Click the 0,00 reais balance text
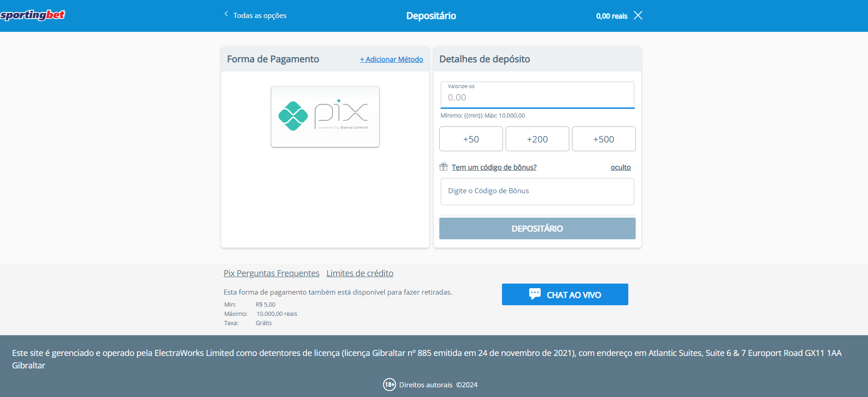Viewport: 868px width, 397px height. [x=612, y=16]
